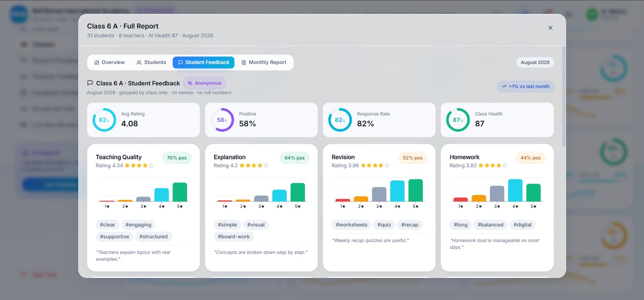Image resolution: width=644 pixels, height=300 pixels.
Task: Click the Class Health 87% ring
Action: (x=458, y=120)
